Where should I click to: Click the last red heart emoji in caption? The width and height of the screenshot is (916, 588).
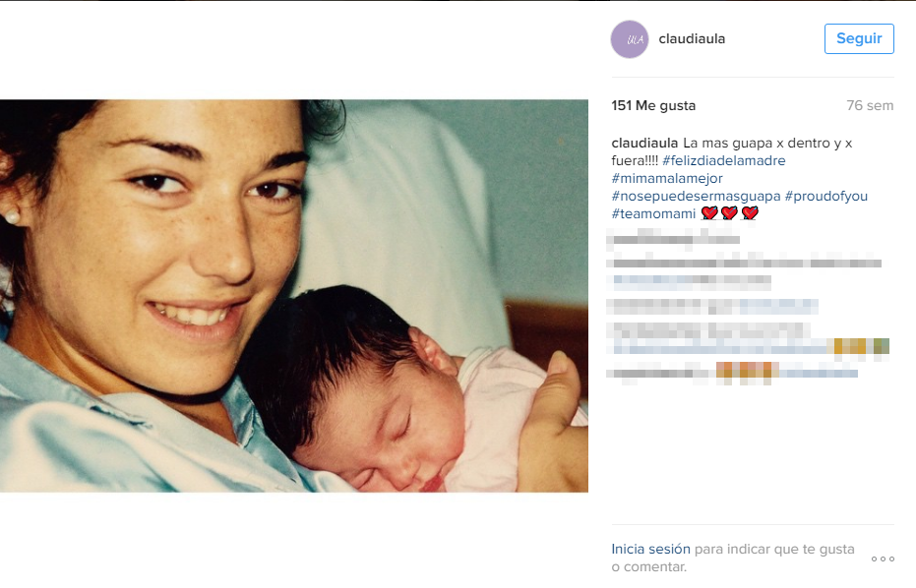tap(750, 213)
